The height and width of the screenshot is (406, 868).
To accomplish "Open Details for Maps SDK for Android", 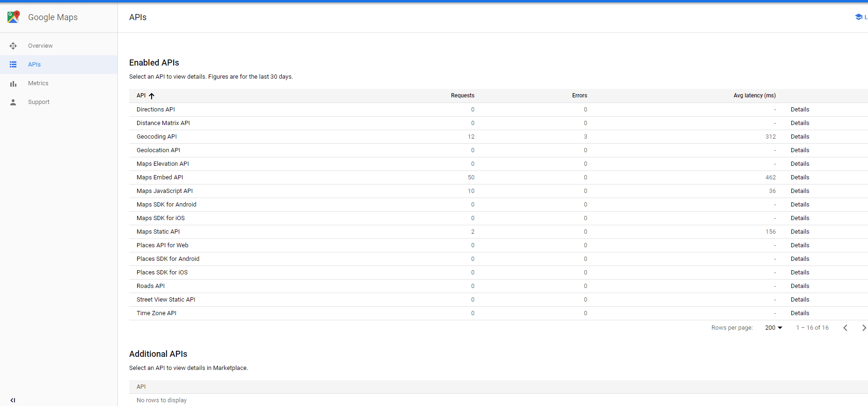I will pos(800,205).
